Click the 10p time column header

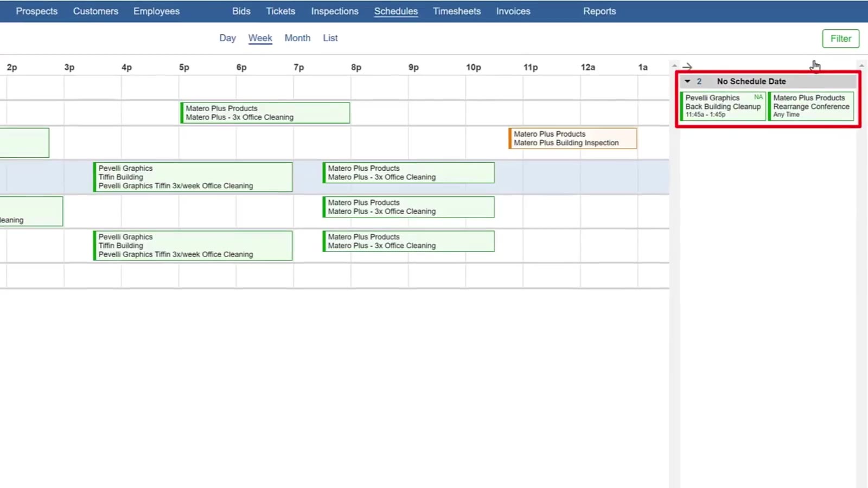pos(474,67)
